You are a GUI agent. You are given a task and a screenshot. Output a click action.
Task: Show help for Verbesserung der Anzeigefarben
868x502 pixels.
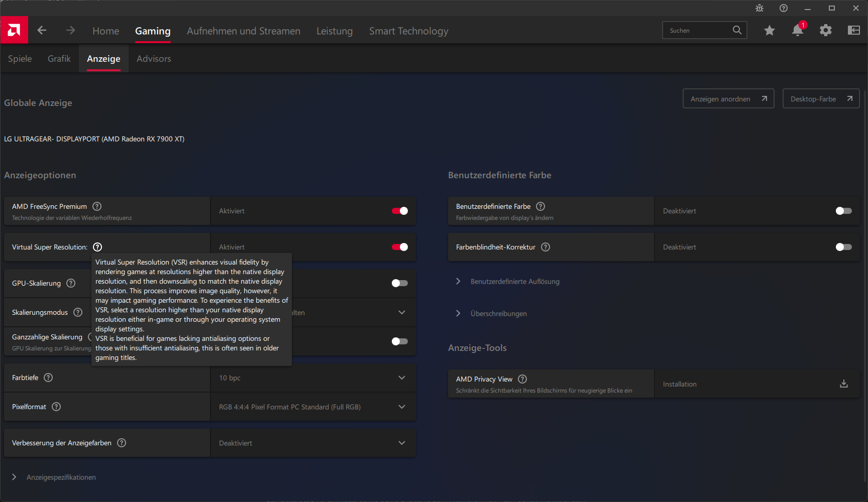(x=122, y=443)
